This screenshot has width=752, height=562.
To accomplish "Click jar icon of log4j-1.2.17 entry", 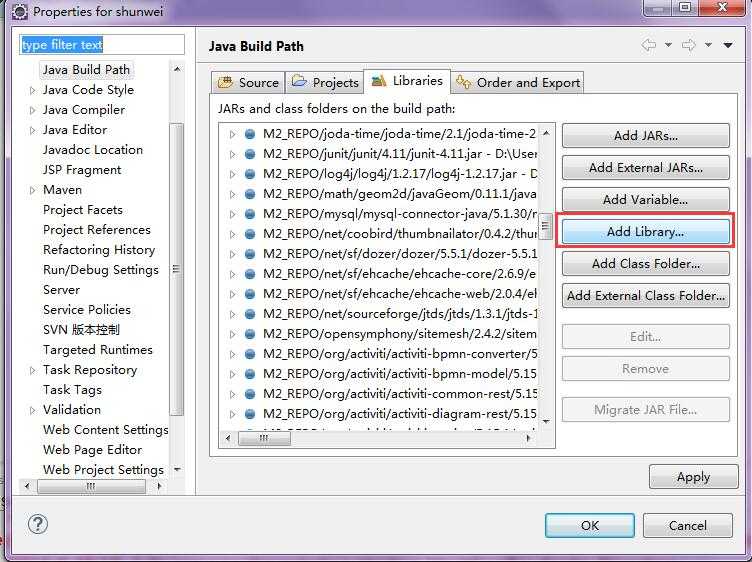I will pyautogui.click(x=250, y=174).
